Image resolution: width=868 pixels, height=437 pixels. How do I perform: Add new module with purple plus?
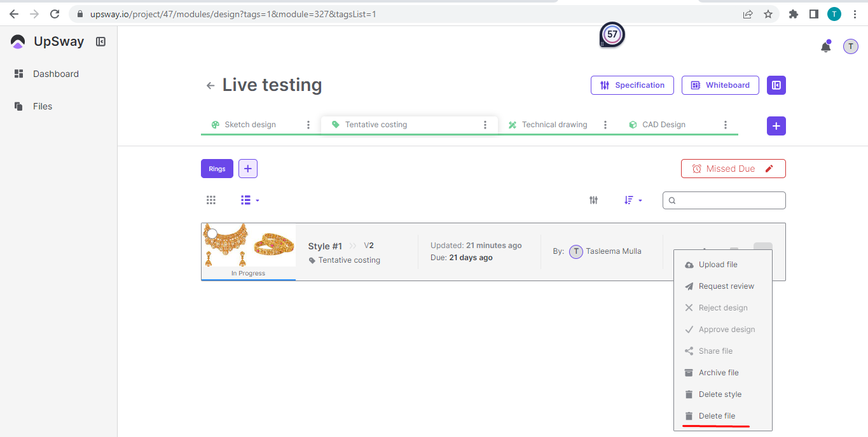[x=776, y=126]
